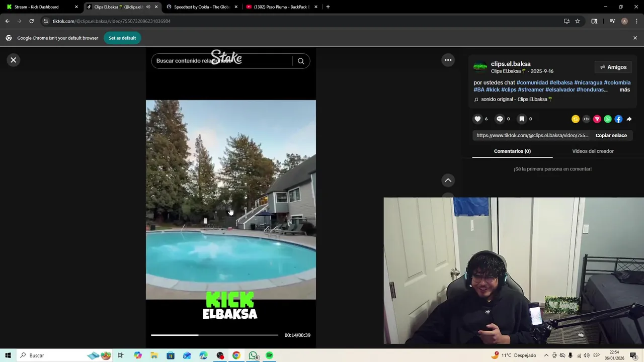644x362 pixels.
Task: Switch to Stream - Kick Dashboard tab
Action: [41, 7]
